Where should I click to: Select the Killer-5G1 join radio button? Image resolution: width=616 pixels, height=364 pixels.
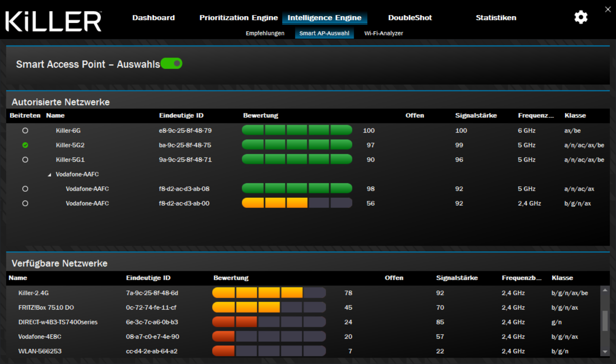tap(25, 160)
